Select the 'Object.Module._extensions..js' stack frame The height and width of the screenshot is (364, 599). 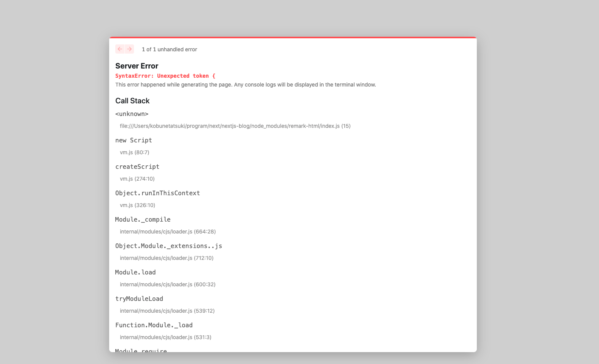[x=169, y=246]
